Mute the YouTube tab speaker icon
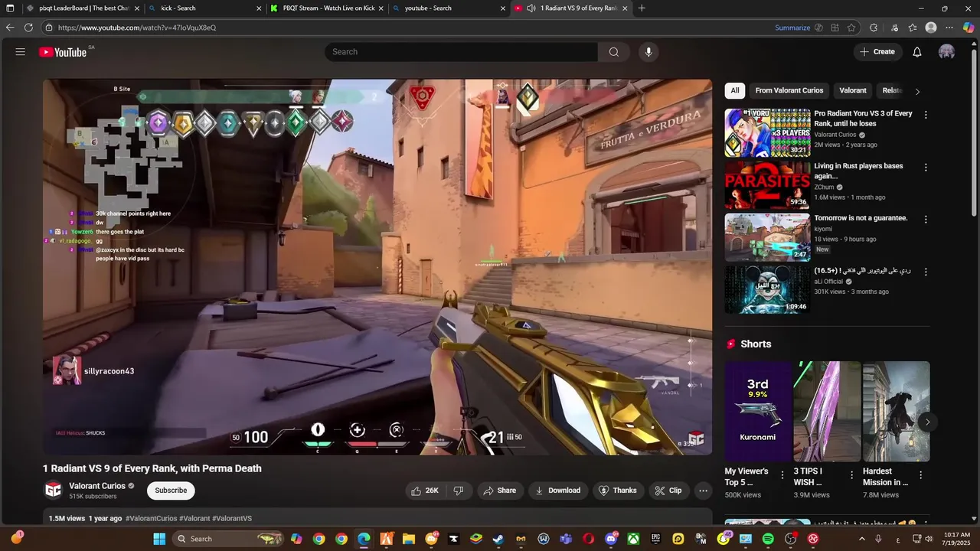This screenshot has height=551, width=980. coord(531,8)
